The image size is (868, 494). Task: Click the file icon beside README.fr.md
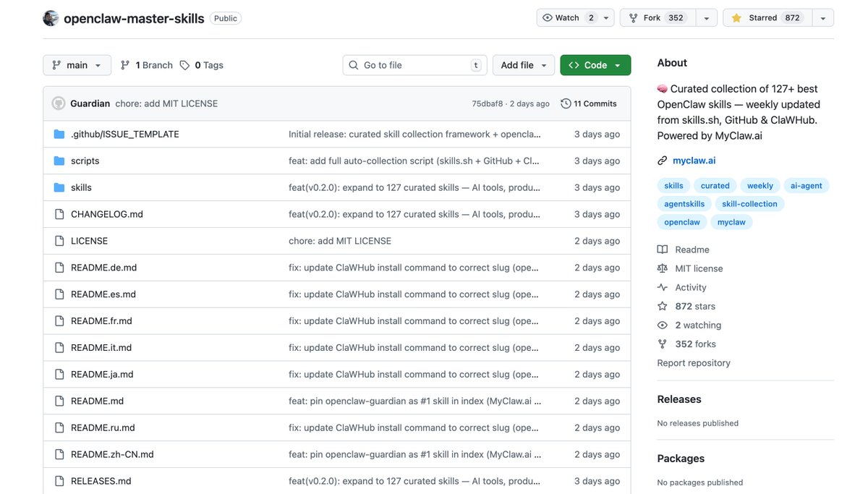click(x=59, y=320)
